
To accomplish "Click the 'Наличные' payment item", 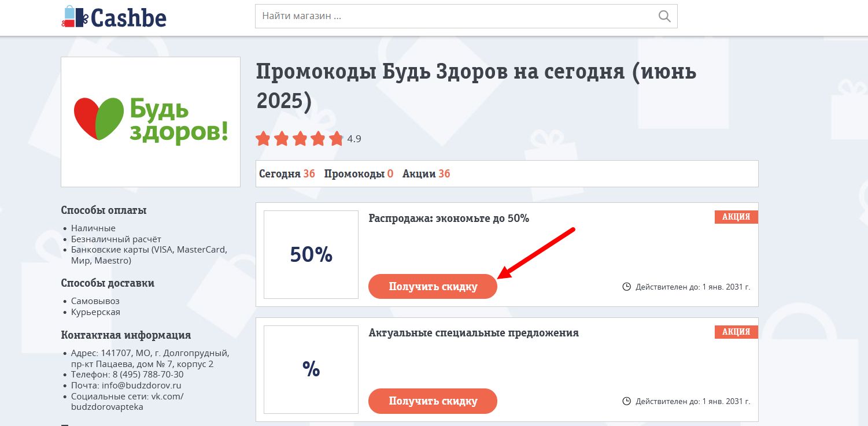I will pyautogui.click(x=93, y=228).
